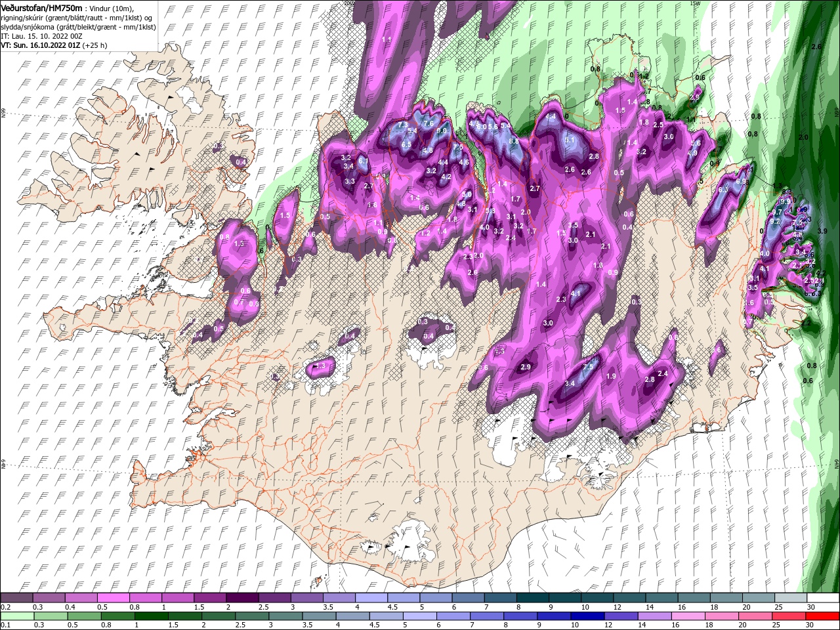
Task: Click the 'VT: Sun. 16.10.2022 01Z' valid time
Action: (x=41, y=46)
